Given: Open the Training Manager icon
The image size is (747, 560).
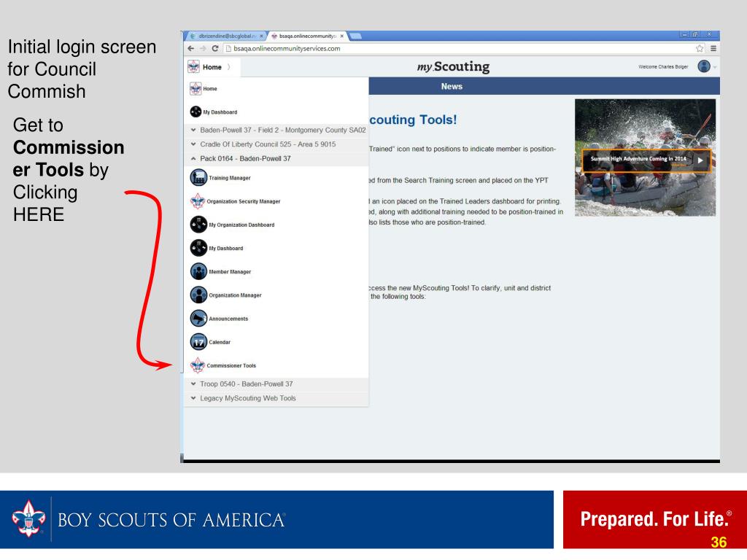Looking at the screenshot, I should click(198, 178).
